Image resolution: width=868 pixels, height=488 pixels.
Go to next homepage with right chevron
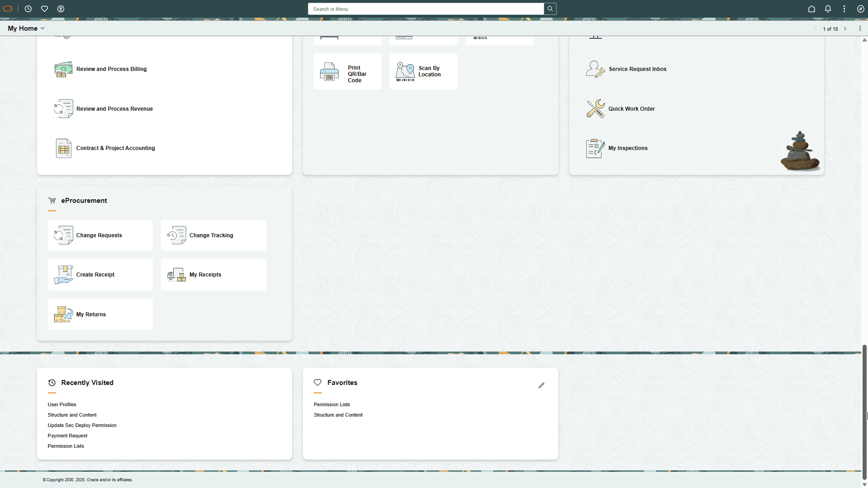tap(845, 28)
